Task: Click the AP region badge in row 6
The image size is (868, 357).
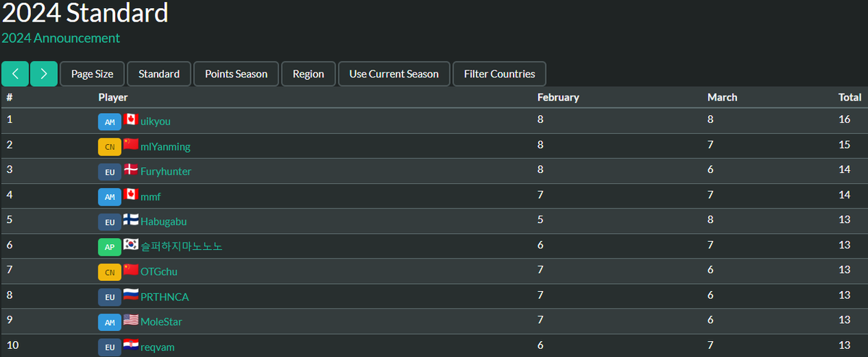Action: [109, 247]
